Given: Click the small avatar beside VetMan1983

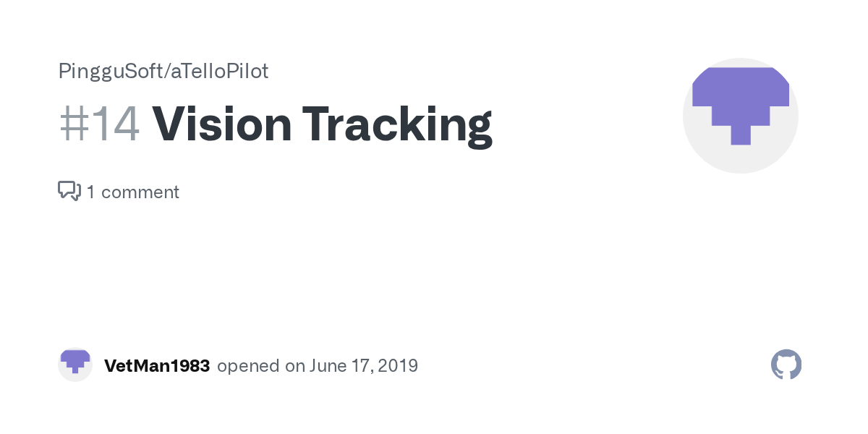Looking at the screenshot, I should click(x=75, y=365).
